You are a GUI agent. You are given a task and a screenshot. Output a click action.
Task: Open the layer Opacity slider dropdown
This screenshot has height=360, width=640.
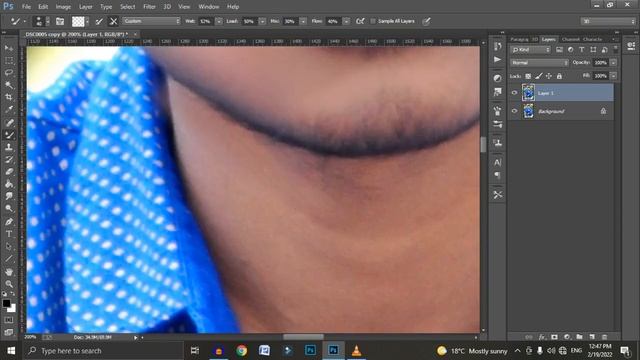pos(613,63)
